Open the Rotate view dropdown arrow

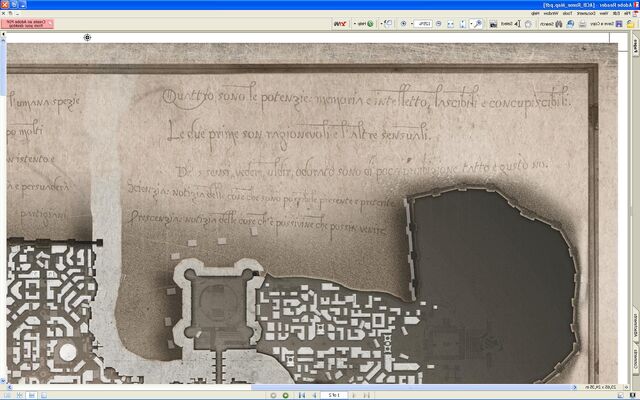coord(381,24)
